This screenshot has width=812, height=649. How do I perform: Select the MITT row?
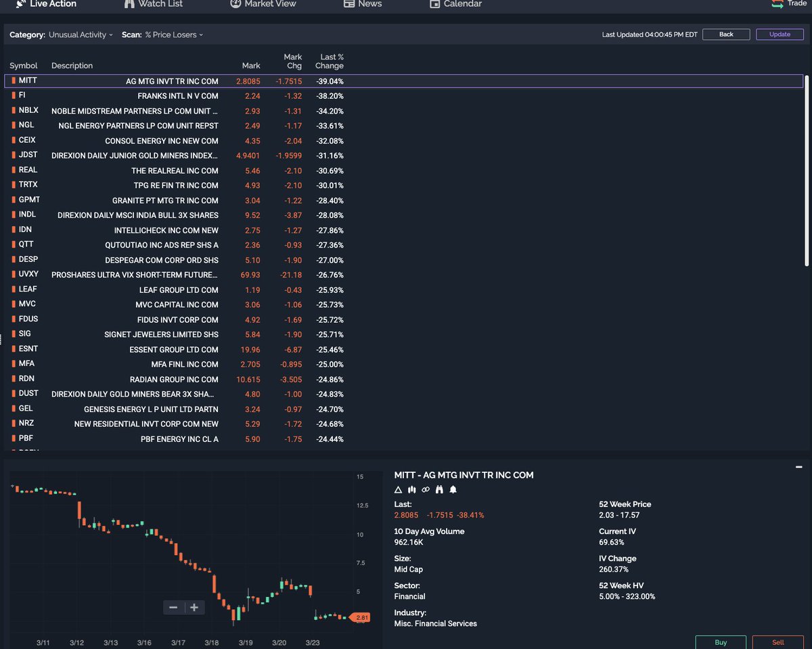pos(404,81)
